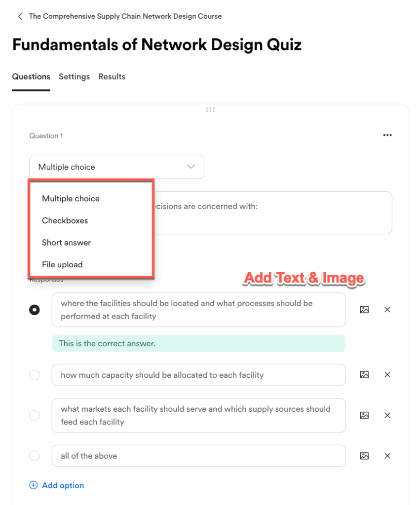Add image to the first response option
420x505 pixels.
364,310
